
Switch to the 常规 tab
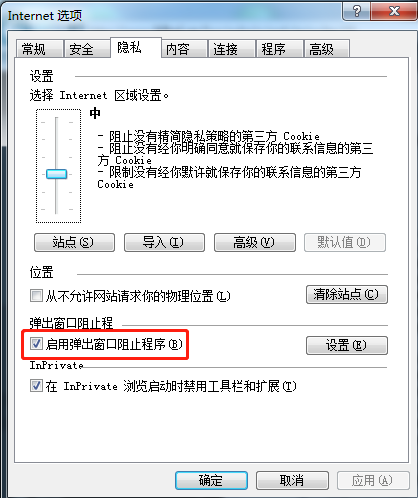click(39, 49)
